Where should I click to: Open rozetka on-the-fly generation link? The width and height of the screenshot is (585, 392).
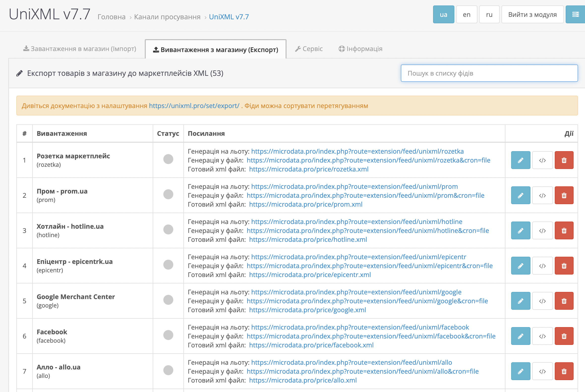pos(357,151)
